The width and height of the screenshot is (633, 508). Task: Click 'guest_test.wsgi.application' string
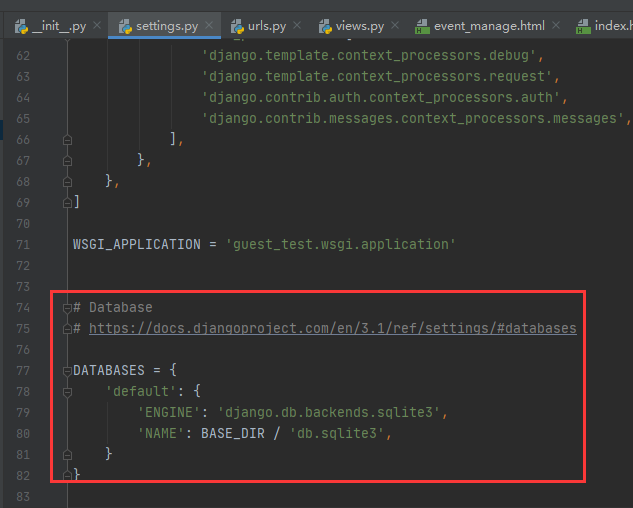(340, 244)
